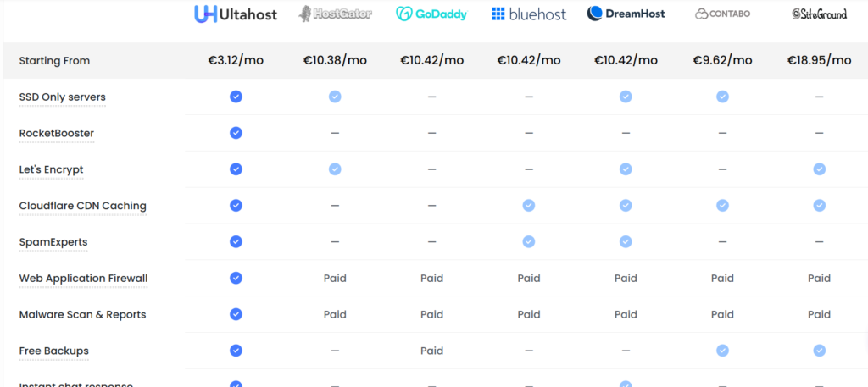Viewport: 868px width, 387px height.
Task: Click DreamHost's Cloudflare CDN Caching checkmark
Action: [626, 205]
